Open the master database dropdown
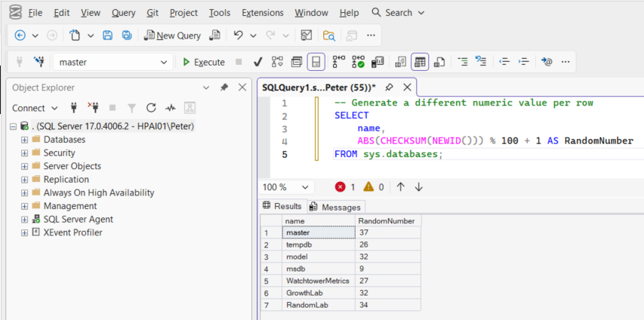 (x=164, y=63)
